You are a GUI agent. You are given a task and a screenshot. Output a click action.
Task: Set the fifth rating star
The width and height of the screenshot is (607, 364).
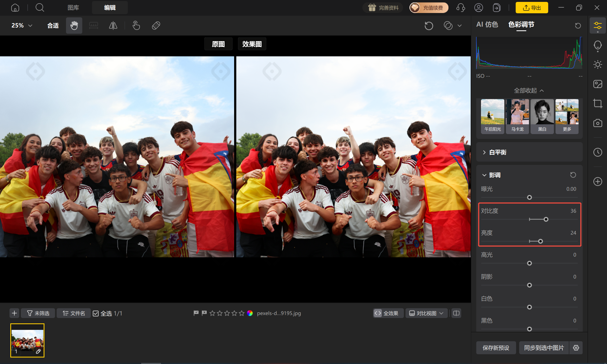coord(242,313)
